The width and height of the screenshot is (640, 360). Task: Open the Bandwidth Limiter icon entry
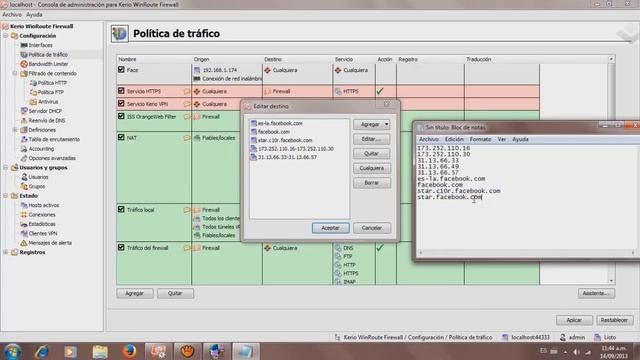pos(24,64)
